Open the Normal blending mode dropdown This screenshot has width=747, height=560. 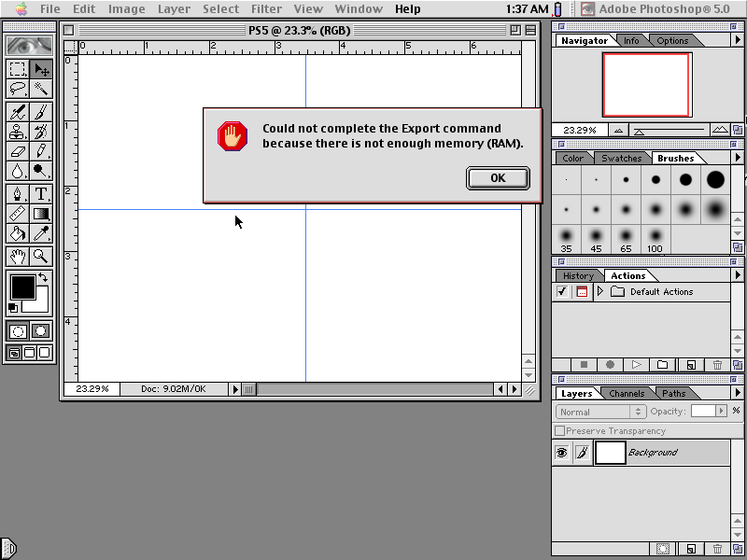tap(600, 412)
